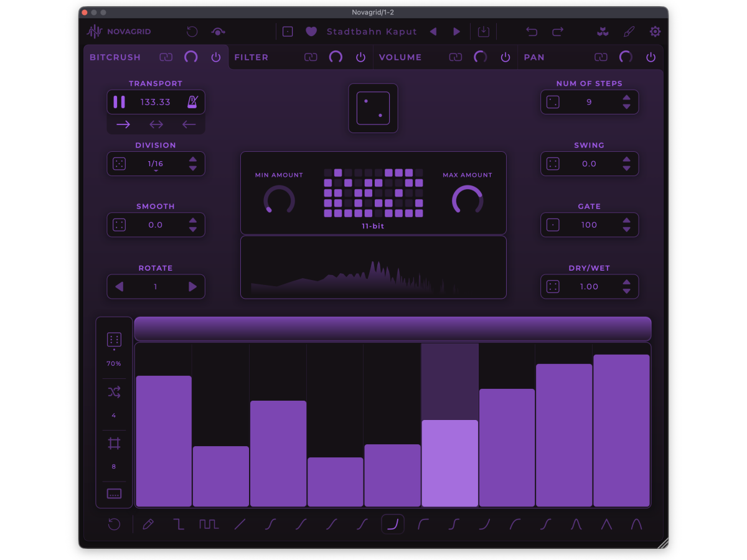This screenshot has width=747, height=560.
Task: Increase Num of Steps with up arrow
Action: pyautogui.click(x=627, y=98)
